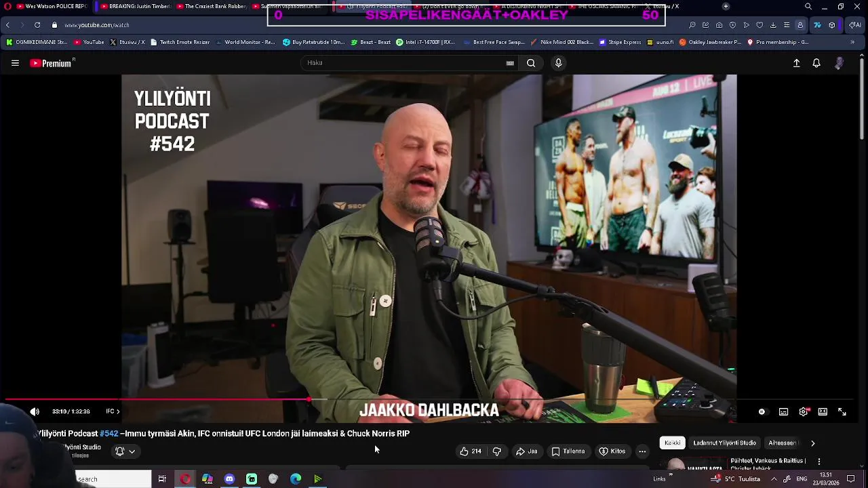
Task: Open the browser AI assistant button
Action: pos(854,25)
